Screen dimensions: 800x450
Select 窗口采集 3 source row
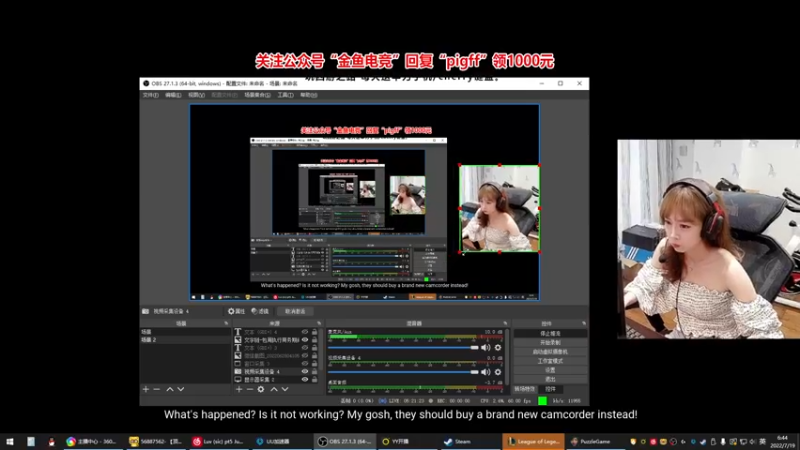pyautogui.click(x=278, y=363)
